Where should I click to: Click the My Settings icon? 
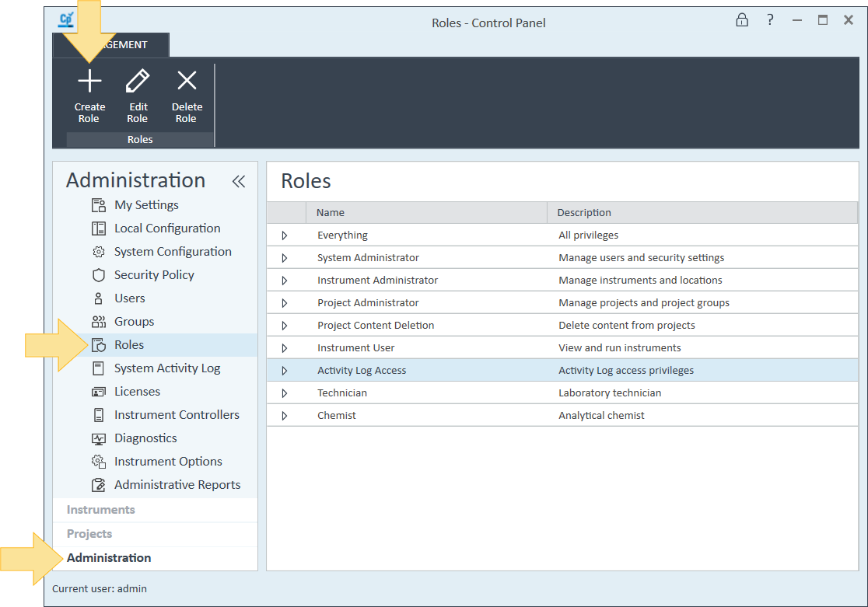point(99,205)
